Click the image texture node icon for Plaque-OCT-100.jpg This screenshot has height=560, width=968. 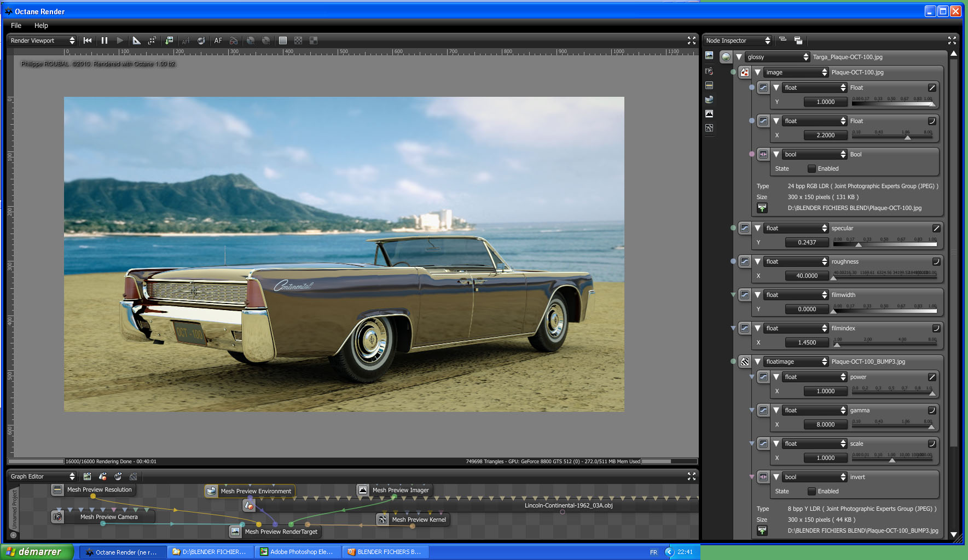(x=745, y=72)
